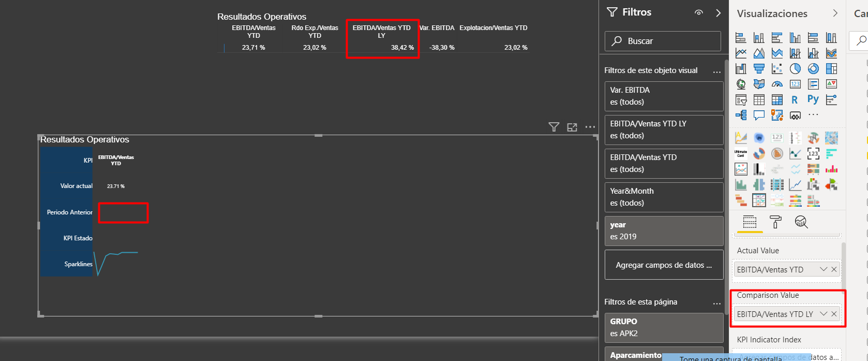Open the Format paint roller pane
Screen dimensions: 868x361
(x=775, y=222)
